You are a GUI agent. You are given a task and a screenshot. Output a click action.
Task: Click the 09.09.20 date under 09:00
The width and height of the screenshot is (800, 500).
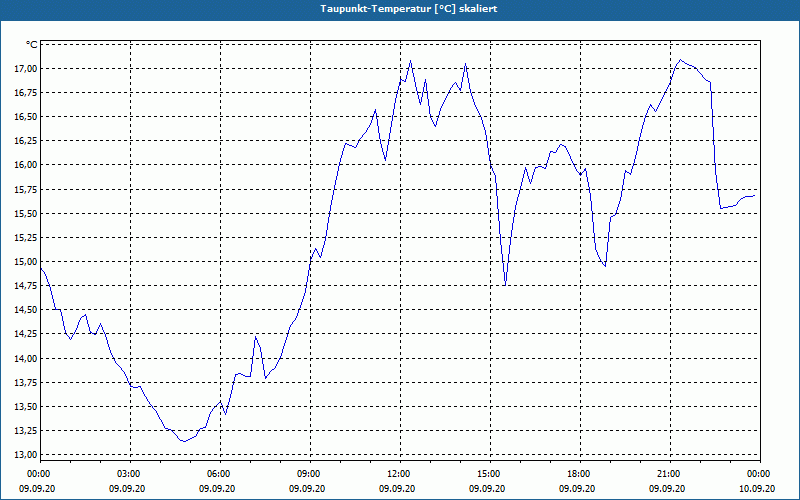point(307,488)
